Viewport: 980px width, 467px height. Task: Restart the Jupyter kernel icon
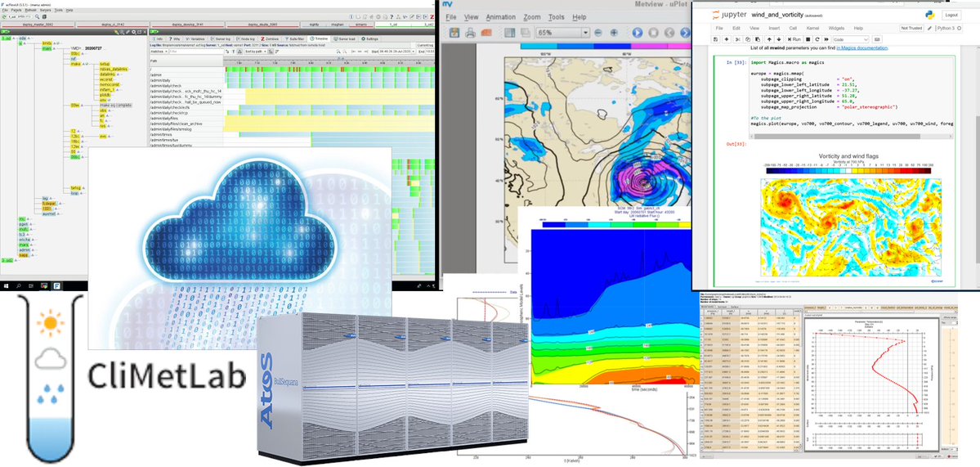pos(817,39)
